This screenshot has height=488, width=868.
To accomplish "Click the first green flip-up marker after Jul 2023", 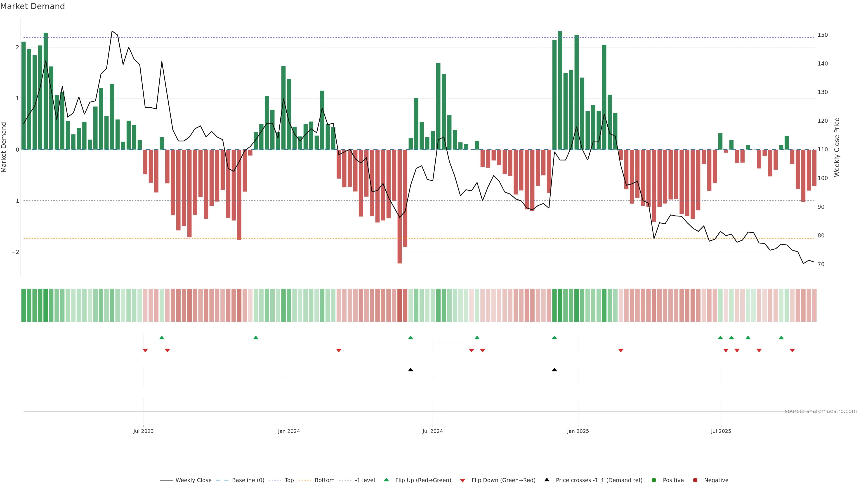I will pyautogui.click(x=162, y=338).
